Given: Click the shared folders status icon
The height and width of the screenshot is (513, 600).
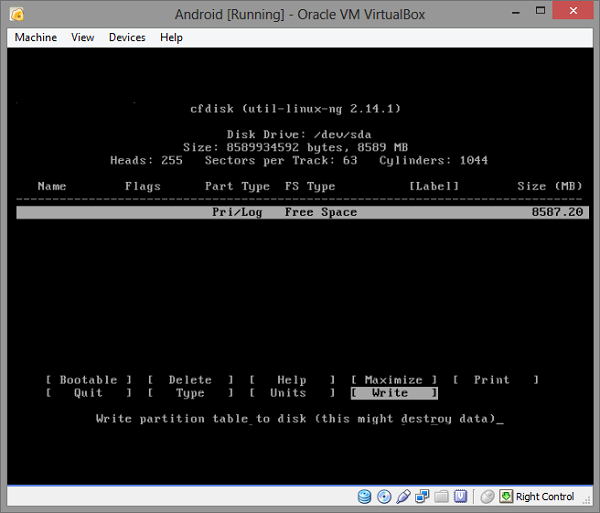Looking at the screenshot, I should 441,497.
